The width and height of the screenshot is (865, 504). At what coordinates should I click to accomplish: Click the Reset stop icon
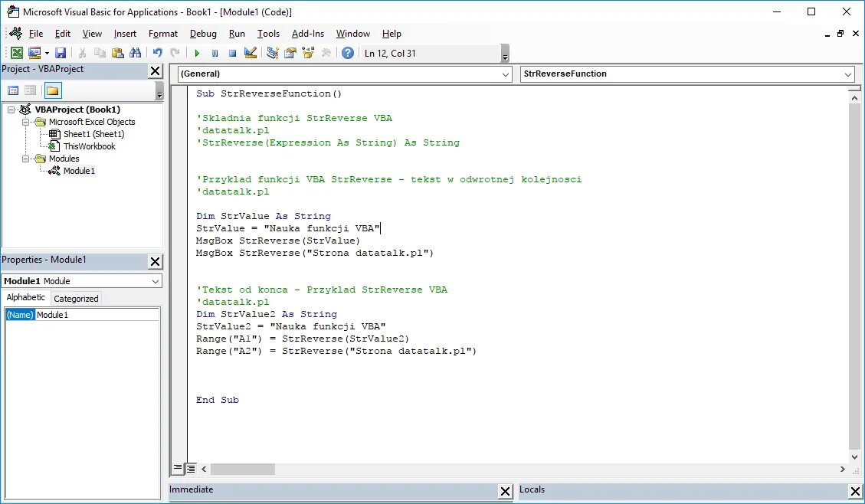pos(232,53)
